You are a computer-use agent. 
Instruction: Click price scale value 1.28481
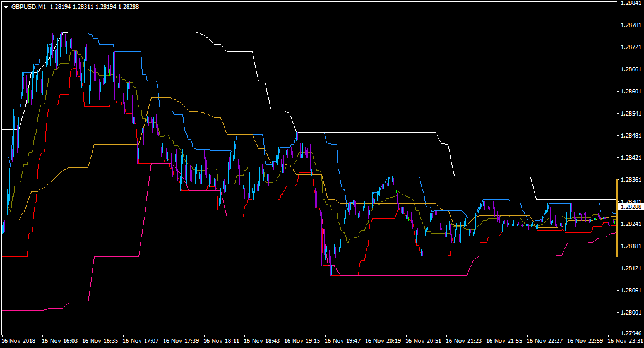click(631, 136)
